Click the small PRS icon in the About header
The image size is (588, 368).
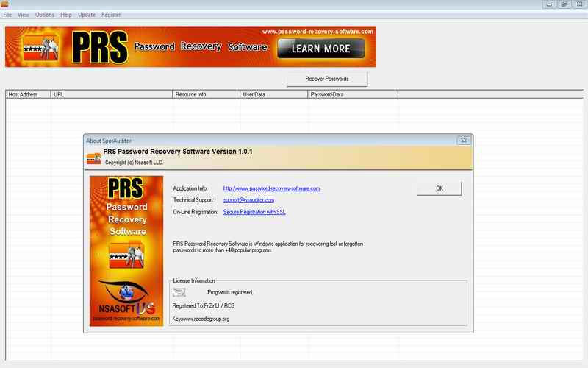pos(93,157)
